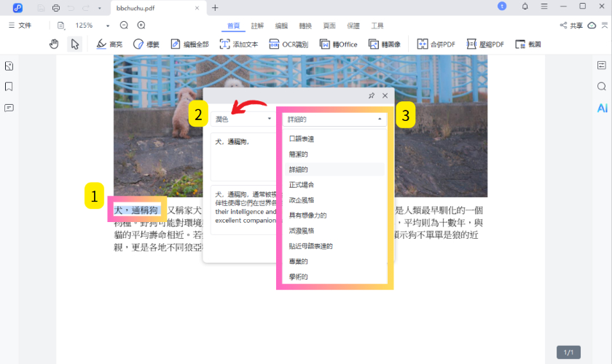612x364 pixels.
Task: Open the 潤色 polish mode dropdown
Action: 243,119
